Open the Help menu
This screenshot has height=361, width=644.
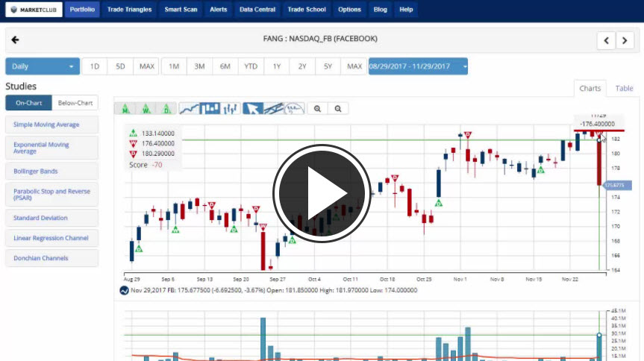(x=406, y=10)
